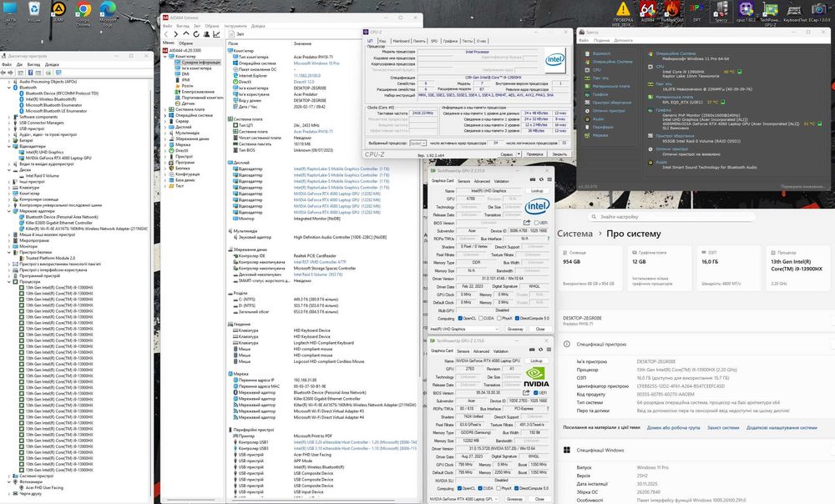Click the up arrow in the AIDA64 toolbar
The height and width of the screenshot is (504, 835).
186,34
